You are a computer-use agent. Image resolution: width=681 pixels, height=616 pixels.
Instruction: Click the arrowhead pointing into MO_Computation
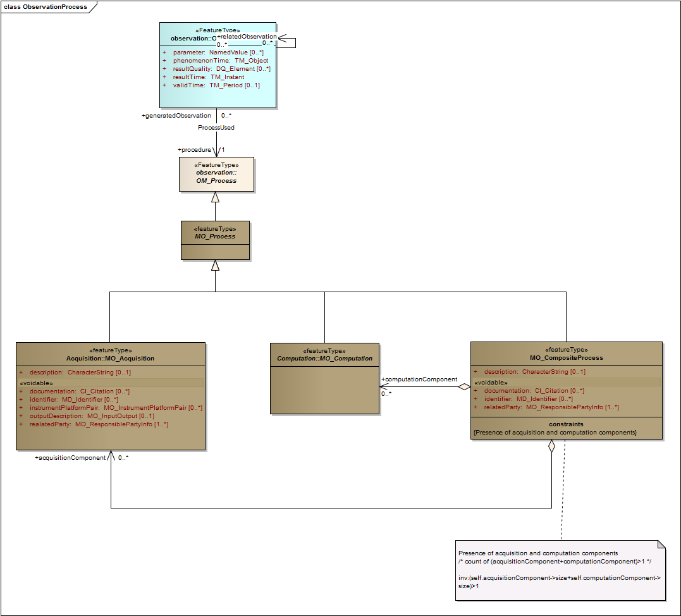click(384, 387)
